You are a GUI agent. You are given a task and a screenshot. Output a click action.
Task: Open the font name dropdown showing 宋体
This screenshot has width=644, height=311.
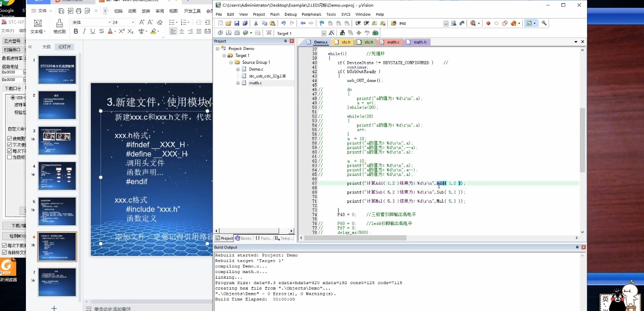point(109,22)
